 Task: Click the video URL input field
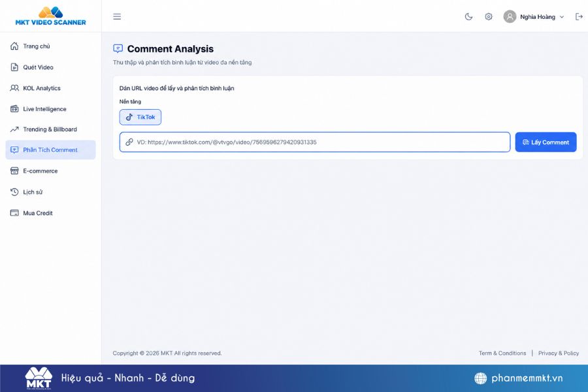[315, 142]
